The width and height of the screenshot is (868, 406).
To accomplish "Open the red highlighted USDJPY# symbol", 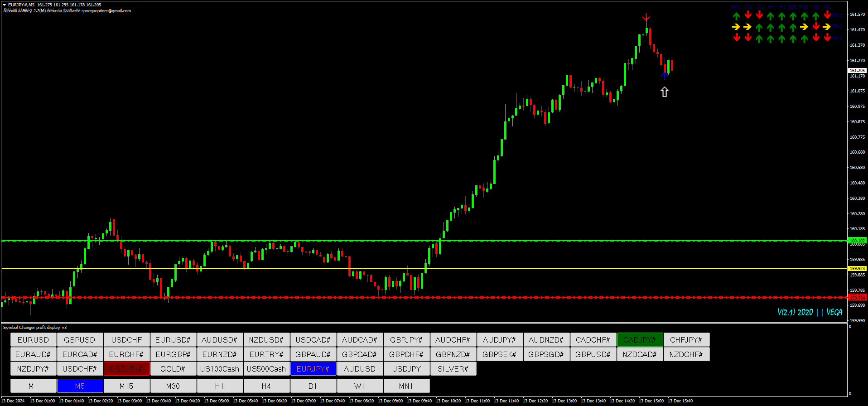I will pyautogui.click(x=126, y=369).
